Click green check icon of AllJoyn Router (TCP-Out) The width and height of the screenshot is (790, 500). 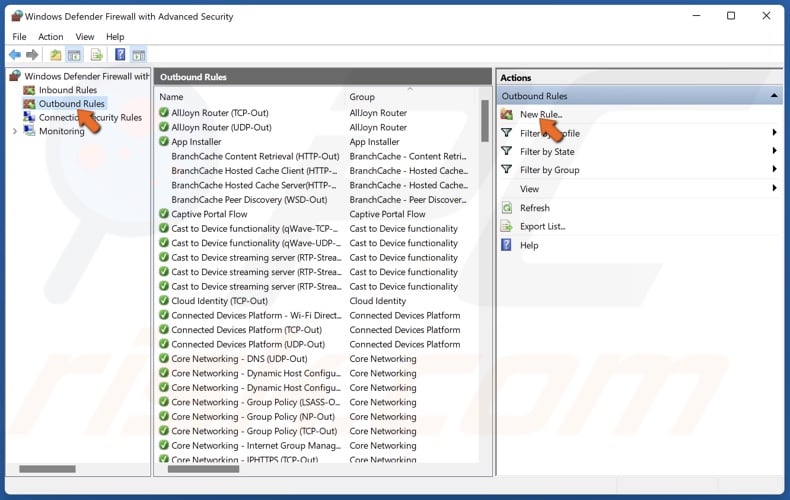pos(164,112)
